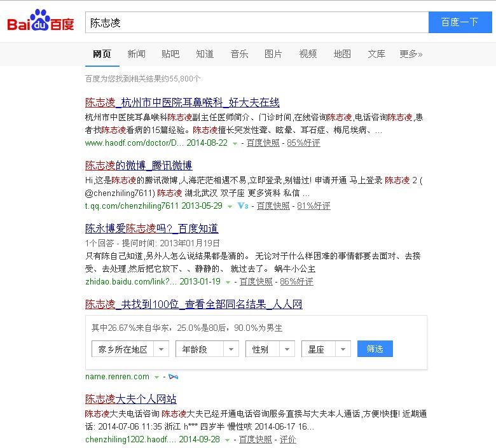The image size is (496, 448).
Task: Open result 陈志凌_杭州市中医院耳鼻喉科_好大夫在线
Action: click(x=183, y=102)
